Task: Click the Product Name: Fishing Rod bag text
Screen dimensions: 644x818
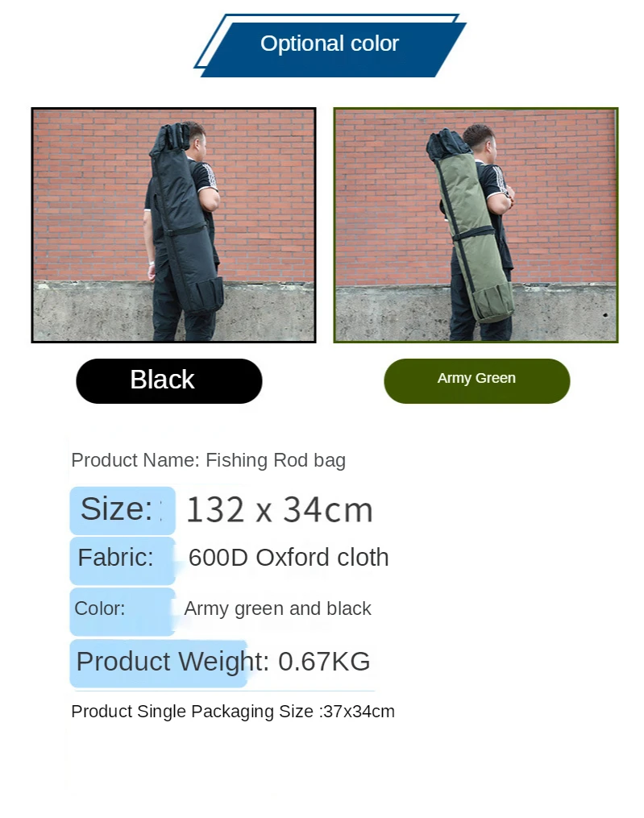Action: pyautogui.click(x=208, y=460)
